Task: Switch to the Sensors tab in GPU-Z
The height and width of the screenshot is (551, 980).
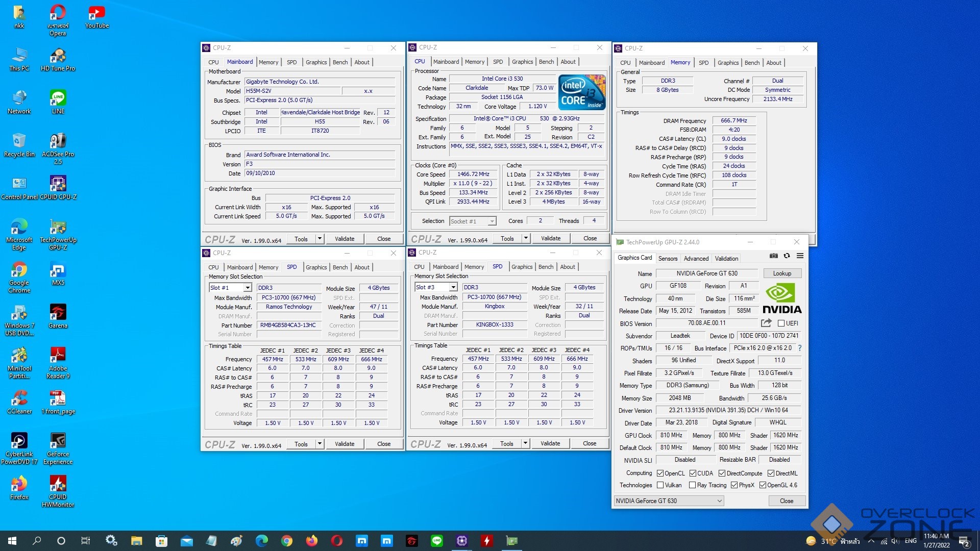Action: click(x=668, y=259)
